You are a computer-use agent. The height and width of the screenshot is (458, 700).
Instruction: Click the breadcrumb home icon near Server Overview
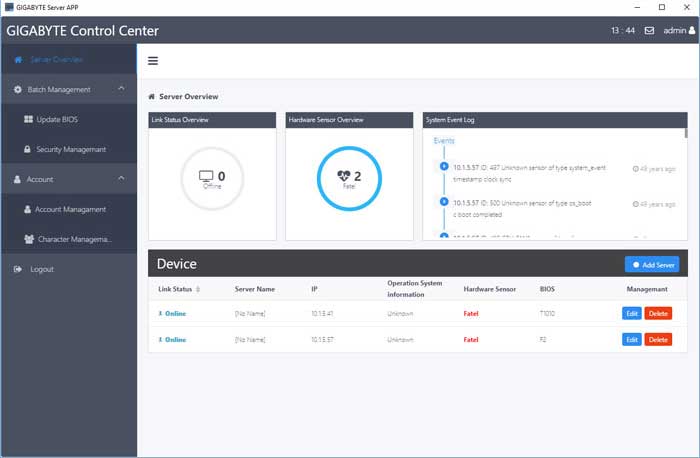coord(151,96)
